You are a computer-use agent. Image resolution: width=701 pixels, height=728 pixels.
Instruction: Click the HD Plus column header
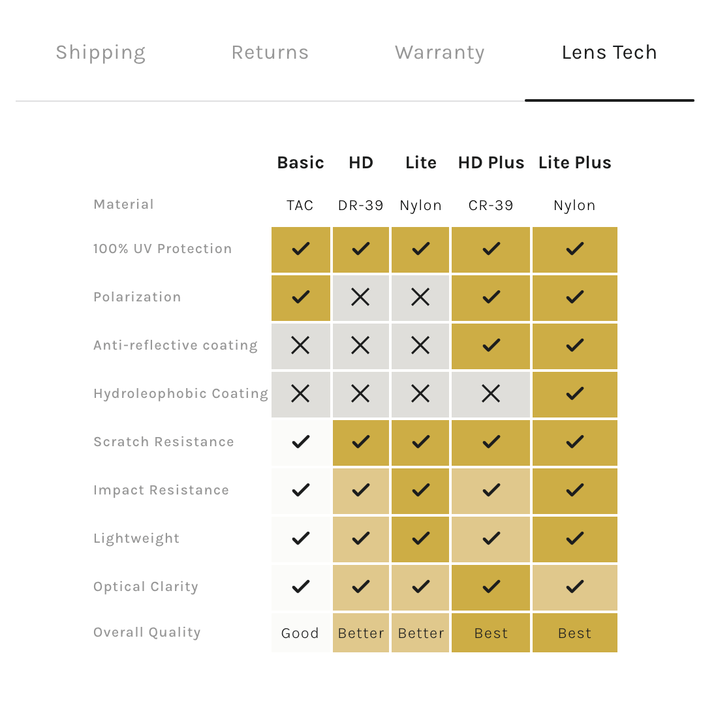pyautogui.click(x=491, y=163)
